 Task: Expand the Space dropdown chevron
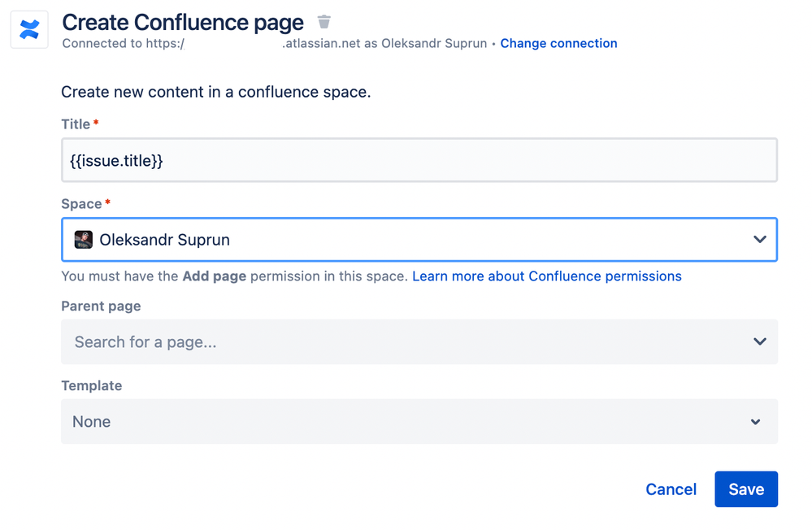[759, 240]
